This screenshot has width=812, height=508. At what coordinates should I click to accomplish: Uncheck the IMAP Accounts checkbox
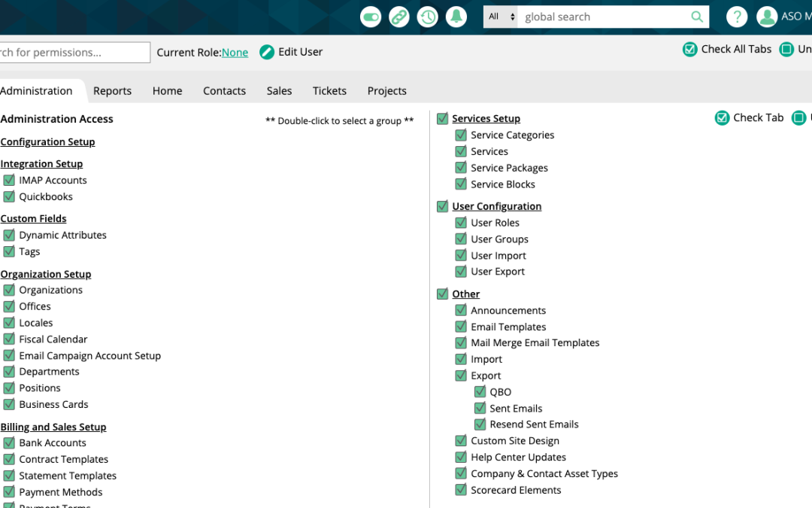(9, 180)
